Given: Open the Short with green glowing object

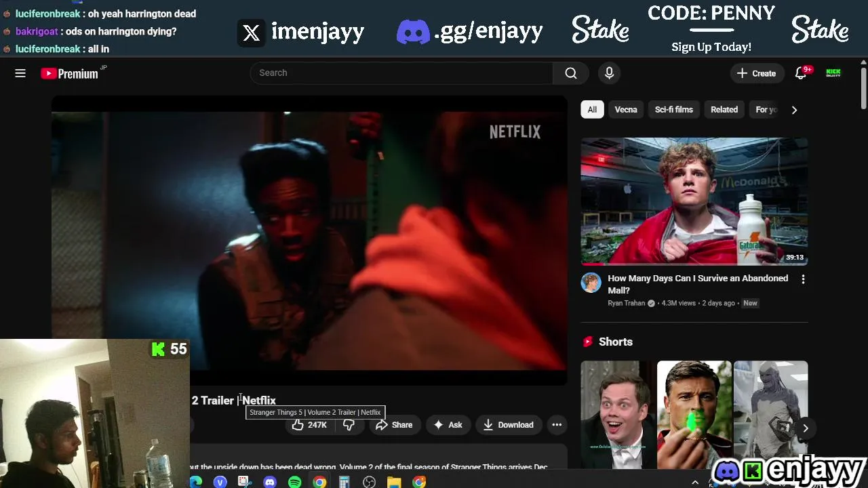Looking at the screenshot, I should 694,415.
